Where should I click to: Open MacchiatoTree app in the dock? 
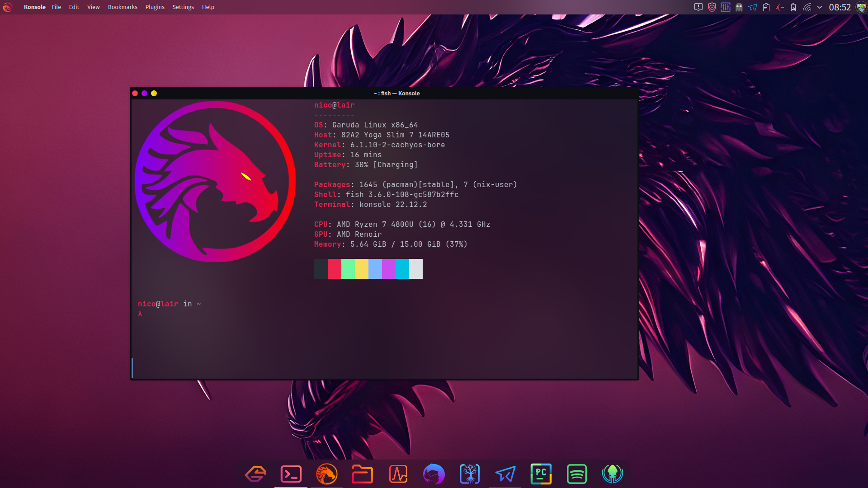click(x=470, y=474)
